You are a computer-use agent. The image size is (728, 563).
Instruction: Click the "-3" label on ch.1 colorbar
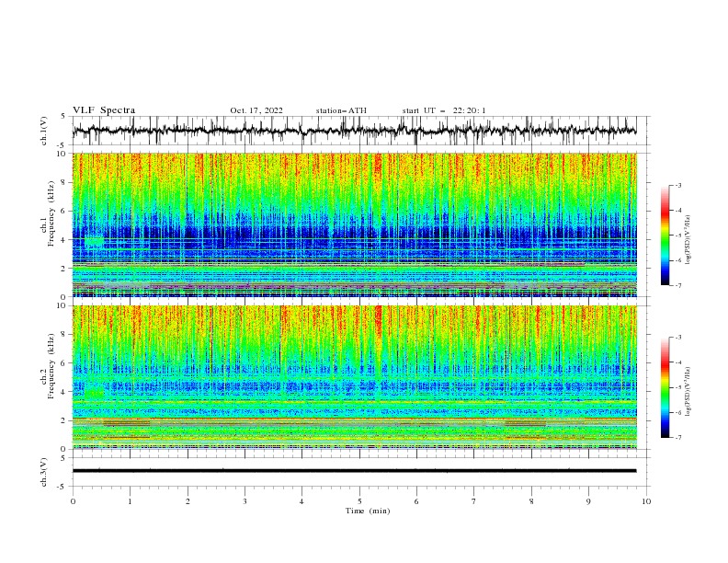coord(677,185)
